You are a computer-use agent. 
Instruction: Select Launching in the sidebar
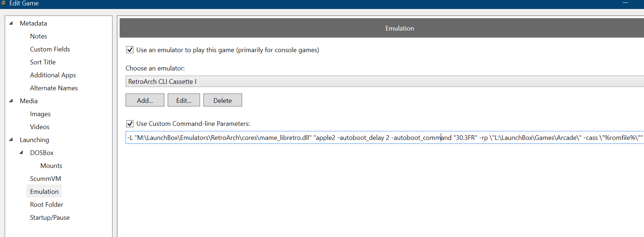tap(35, 140)
